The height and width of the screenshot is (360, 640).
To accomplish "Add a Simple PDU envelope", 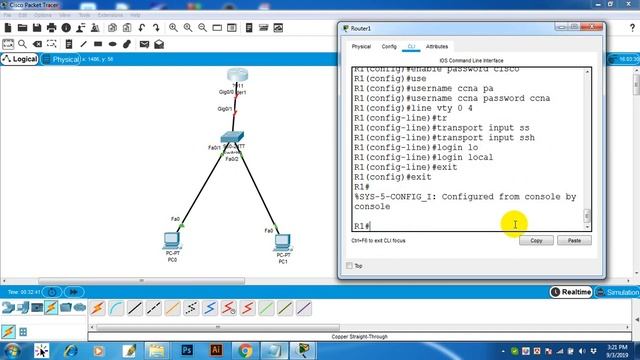I will pos(144,44).
